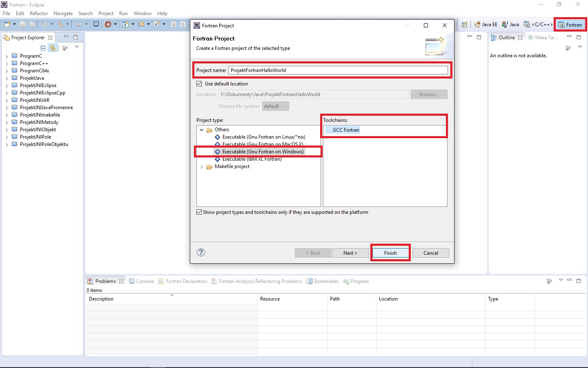Maximize the Outline panel

[x=579, y=37]
